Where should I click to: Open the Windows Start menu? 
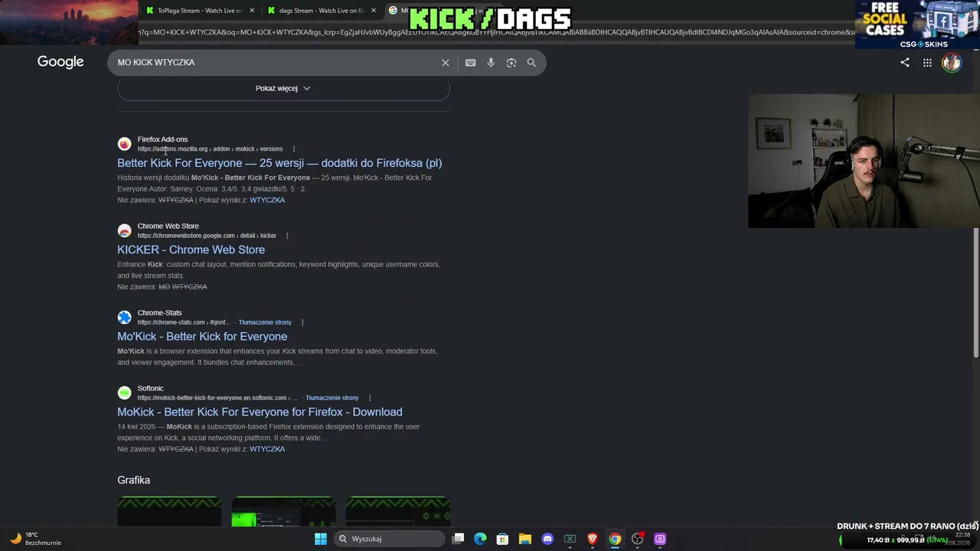[x=321, y=539]
